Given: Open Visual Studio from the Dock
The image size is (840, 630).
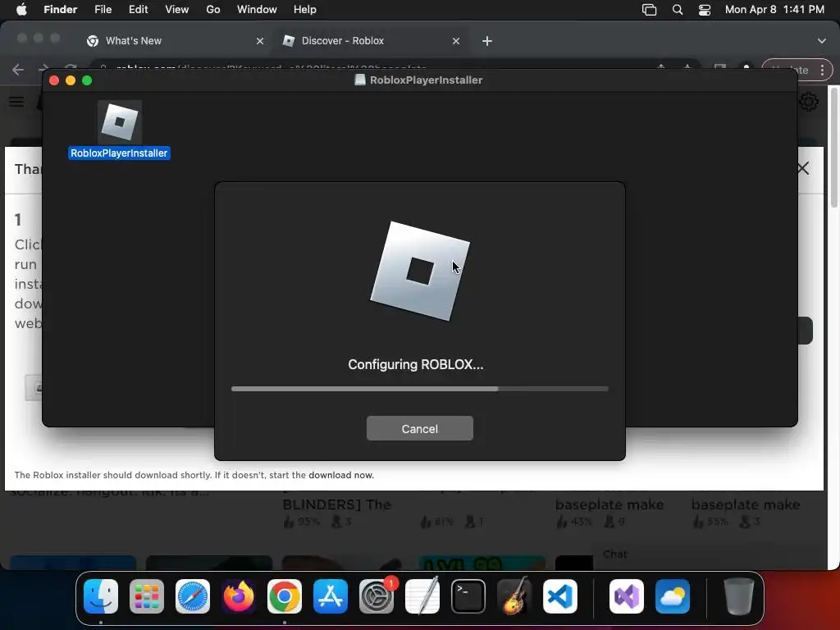Looking at the screenshot, I should [x=627, y=596].
